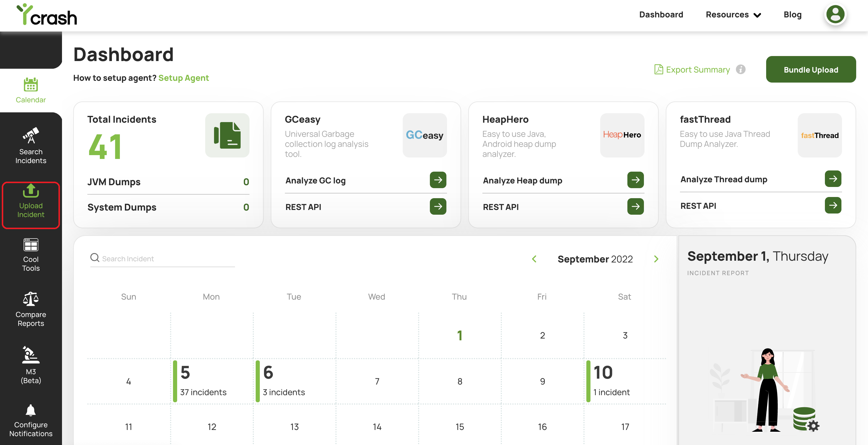868x445 pixels.
Task: Open Cool Tools in sidebar
Action: 31,245
